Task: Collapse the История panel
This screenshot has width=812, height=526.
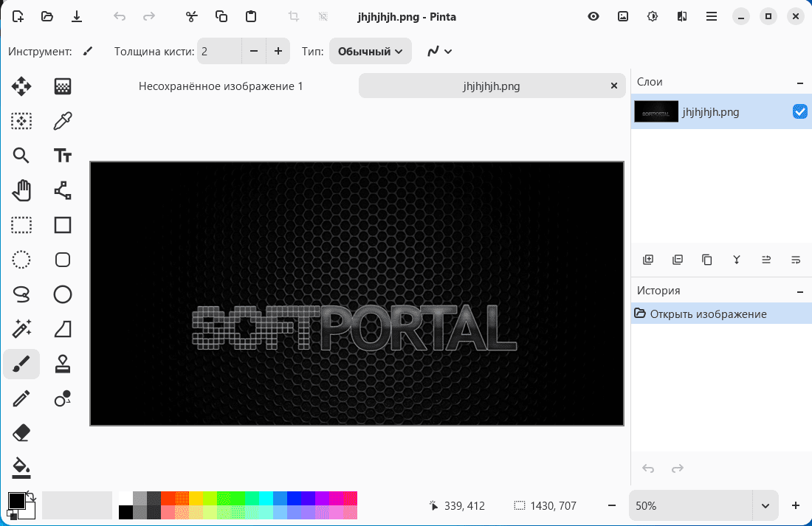Action: 800,292
